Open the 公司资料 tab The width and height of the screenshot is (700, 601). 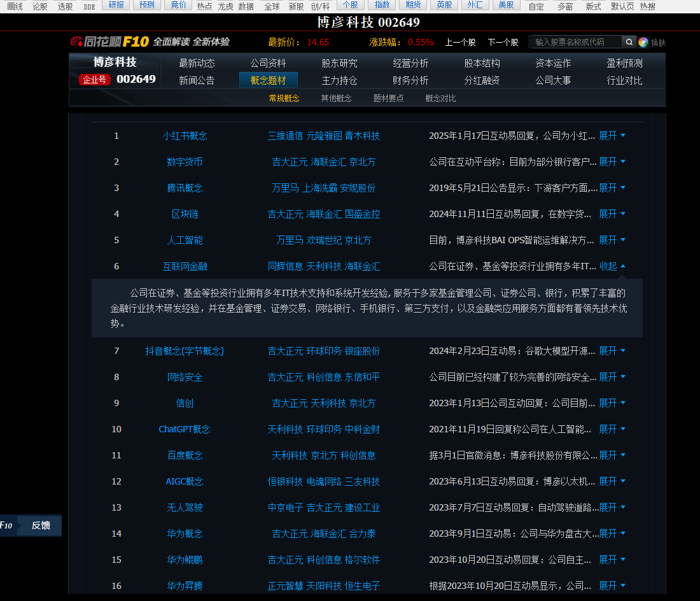(x=268, y=63)
